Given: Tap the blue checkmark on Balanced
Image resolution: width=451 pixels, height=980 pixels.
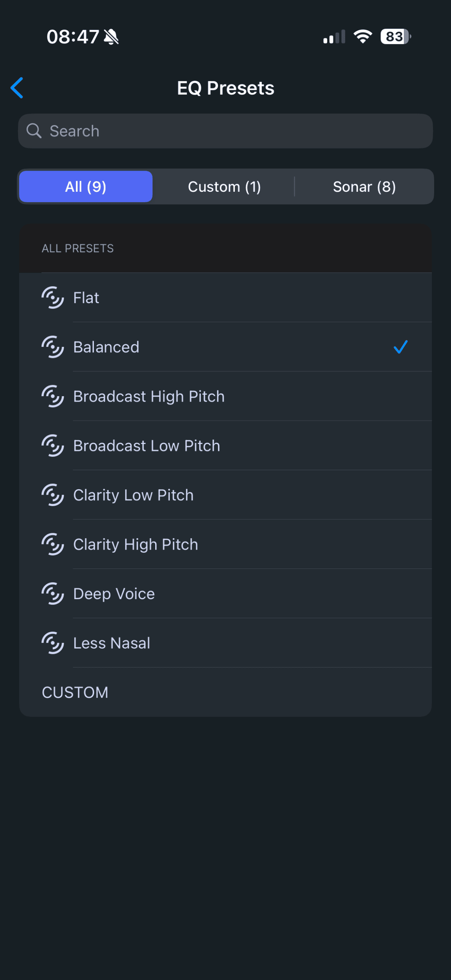Looking at the screenshot, I should coord(400,347).
